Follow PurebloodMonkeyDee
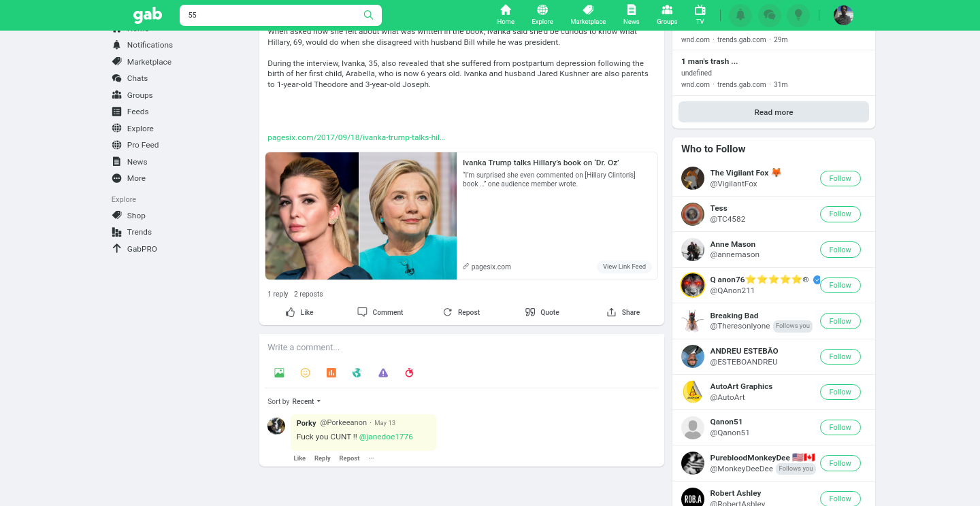Image resolution: width=980 pixels, height=506 pixels. click(840, 463)
